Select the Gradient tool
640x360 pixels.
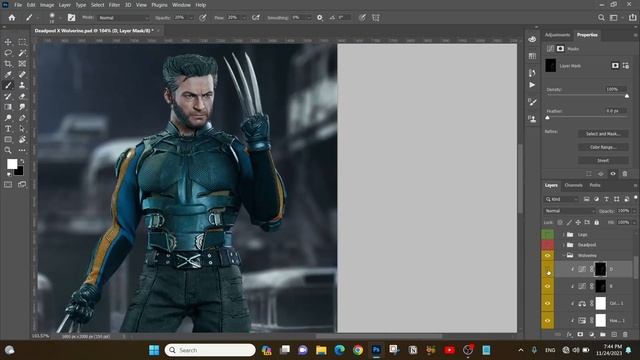(8, 107)
